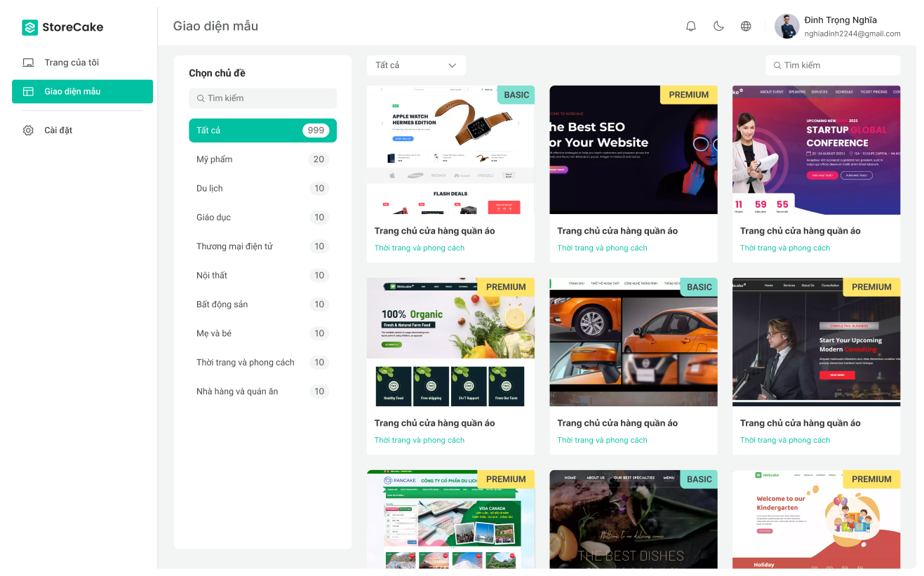Screen dimensions: 924x576
Task: Click Đinh Trọng Nghĩa's profile avatar
Action: tap(786, 25)
